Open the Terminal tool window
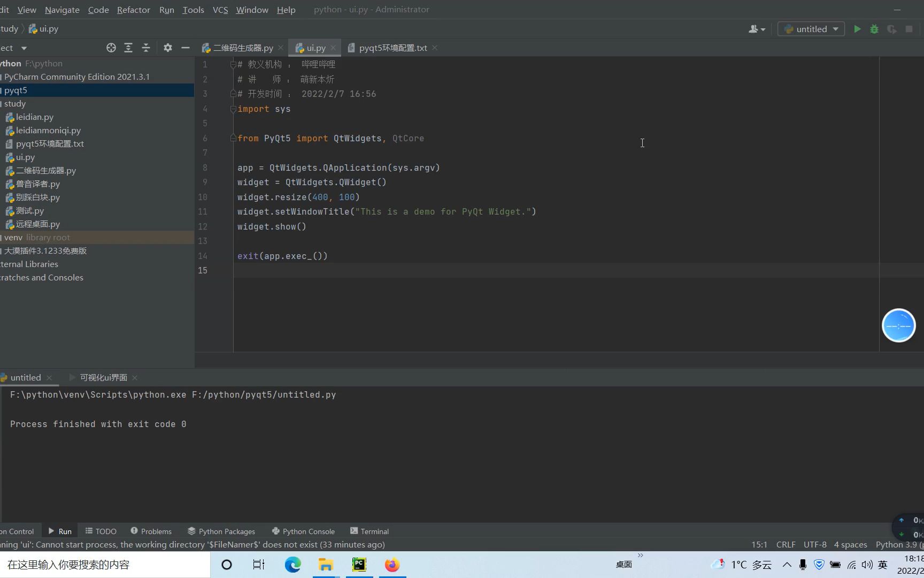 tap(369, 531)
